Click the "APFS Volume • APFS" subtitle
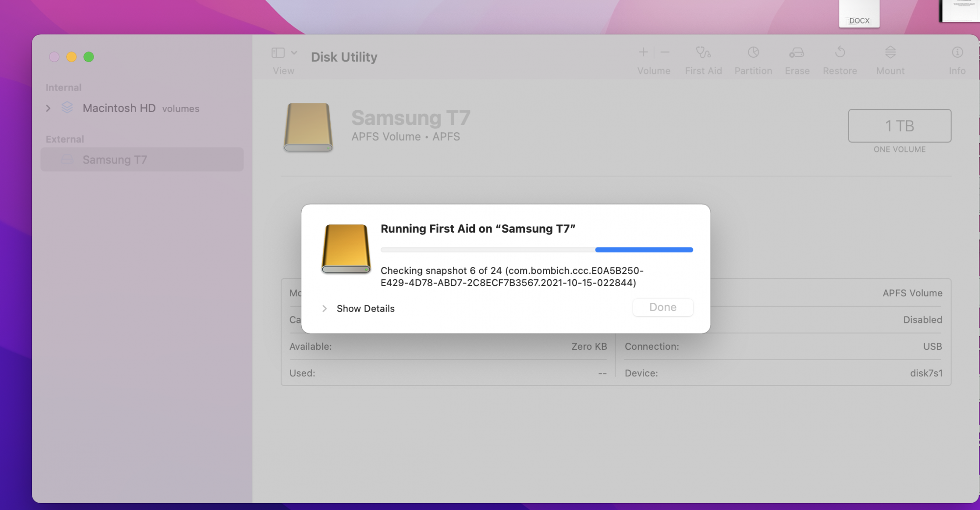 [x=406, y=137]
